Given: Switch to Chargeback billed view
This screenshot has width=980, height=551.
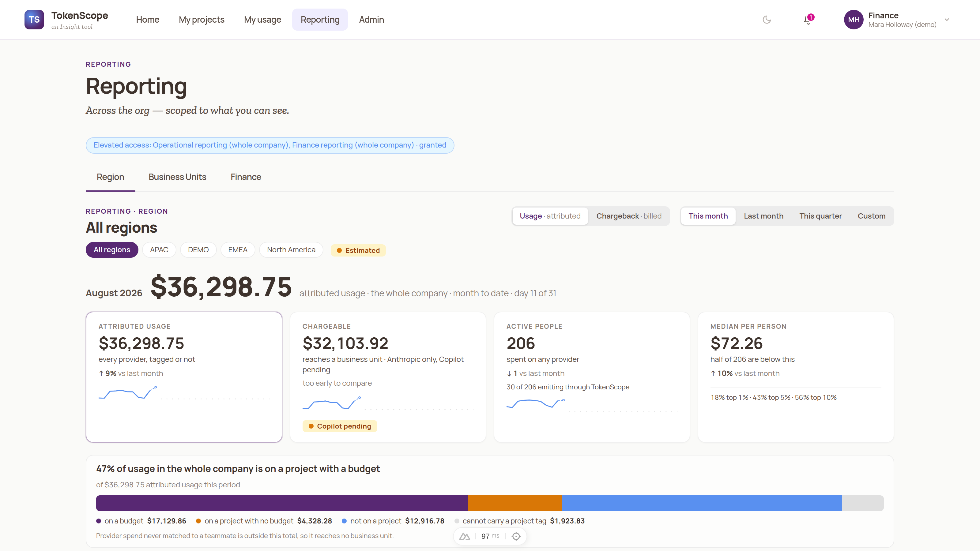Looking at the screenshot, I should [x=628, y=216].
